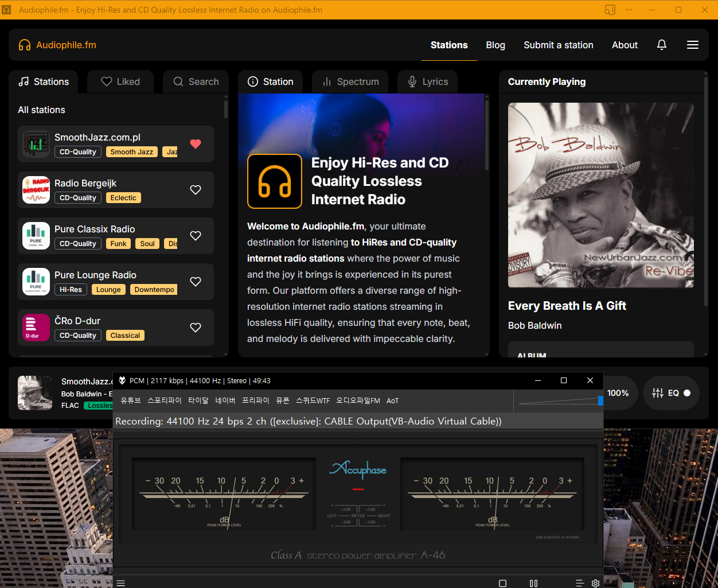This screenshot has height=588, width=718.
Task: Click the Eclectic tag on Radio Bergeijk
Action: click(x=123, y=198)
